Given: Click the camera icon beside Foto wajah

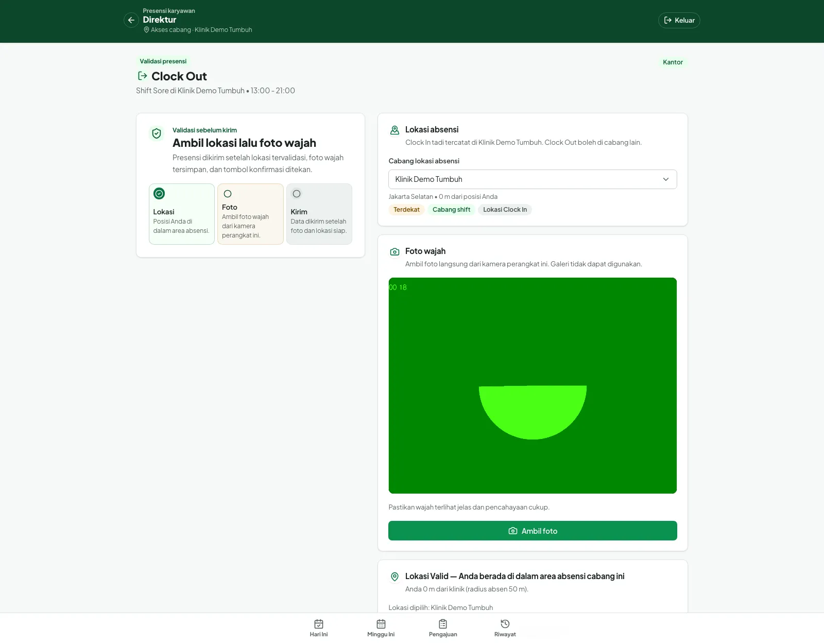Looking at the screenshot, I should pyautogui.click(x=394, y=252).
